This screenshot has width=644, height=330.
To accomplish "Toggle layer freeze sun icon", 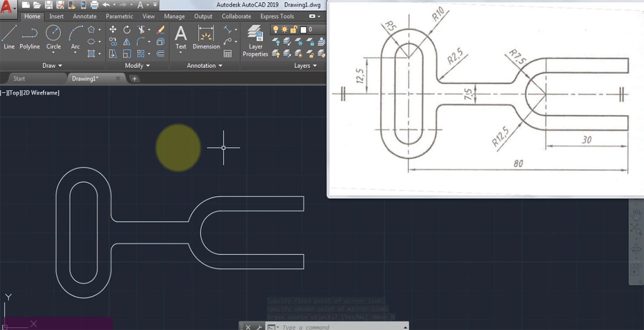I will (285, 29).
